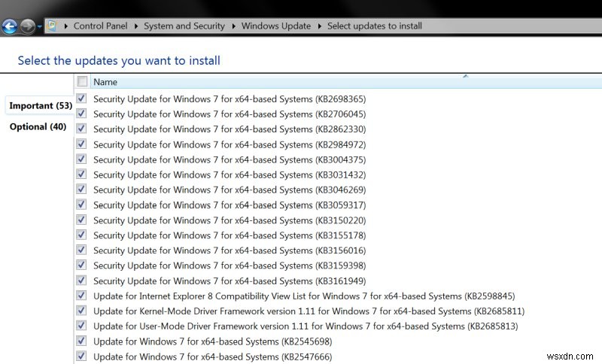Select Security Update row (KB3159398)

[230, 265]
